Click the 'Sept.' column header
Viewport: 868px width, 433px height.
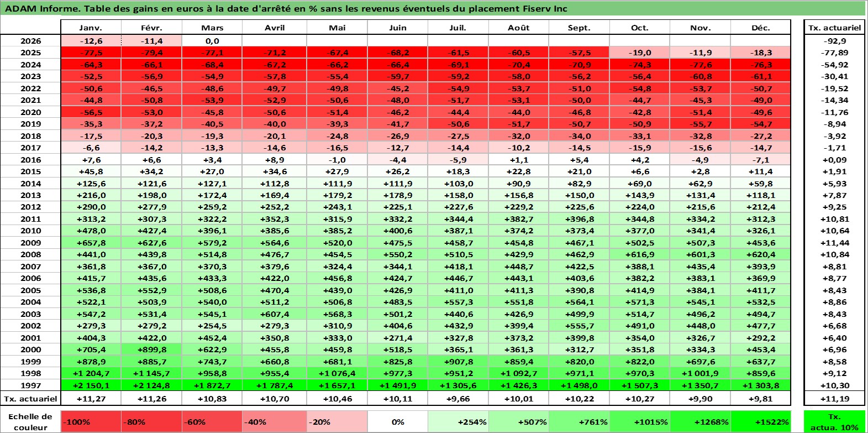point(579,28)
